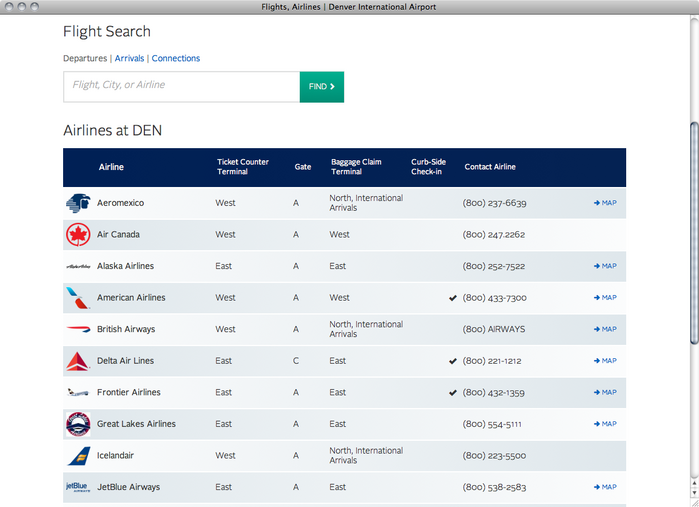Click the Airlines at DEN heading

(x=112, y=131)
